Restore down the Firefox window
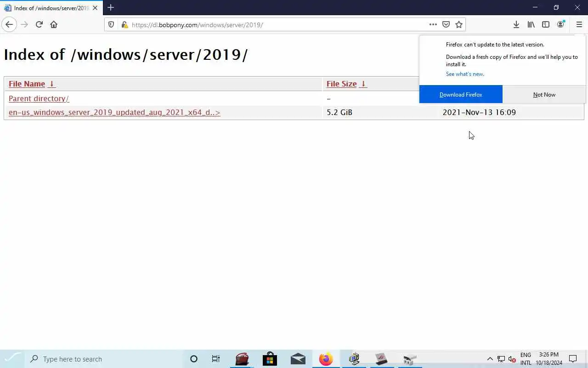This screenshot has width=588, height=368. (x=556, y=7)
